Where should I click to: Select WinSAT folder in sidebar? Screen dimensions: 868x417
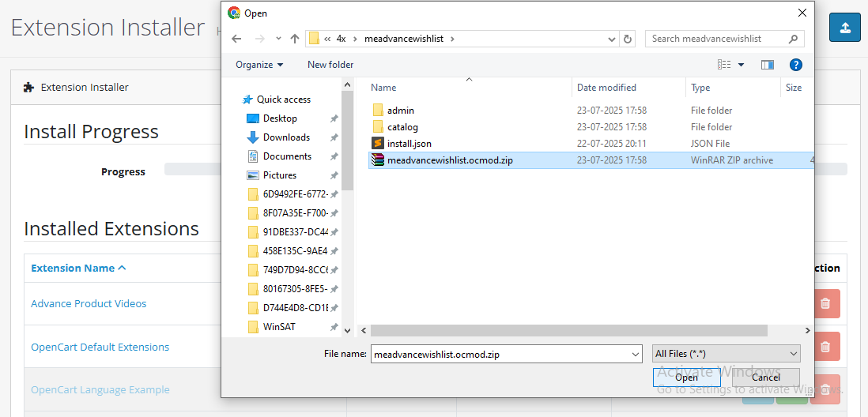point(279,326)
